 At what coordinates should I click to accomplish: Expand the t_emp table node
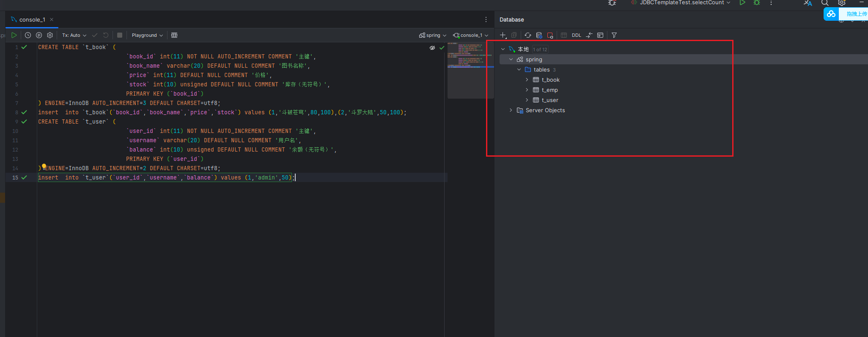point(527,90)
